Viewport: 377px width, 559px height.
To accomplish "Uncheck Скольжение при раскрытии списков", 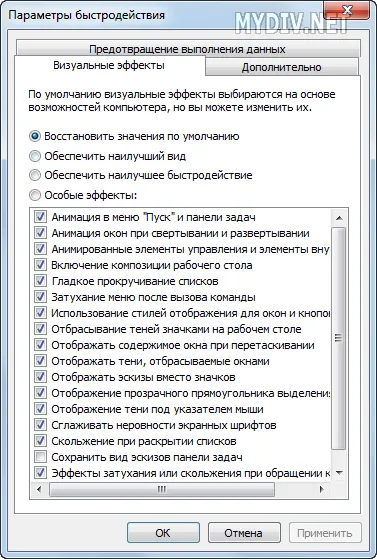I will coord(40,441).
